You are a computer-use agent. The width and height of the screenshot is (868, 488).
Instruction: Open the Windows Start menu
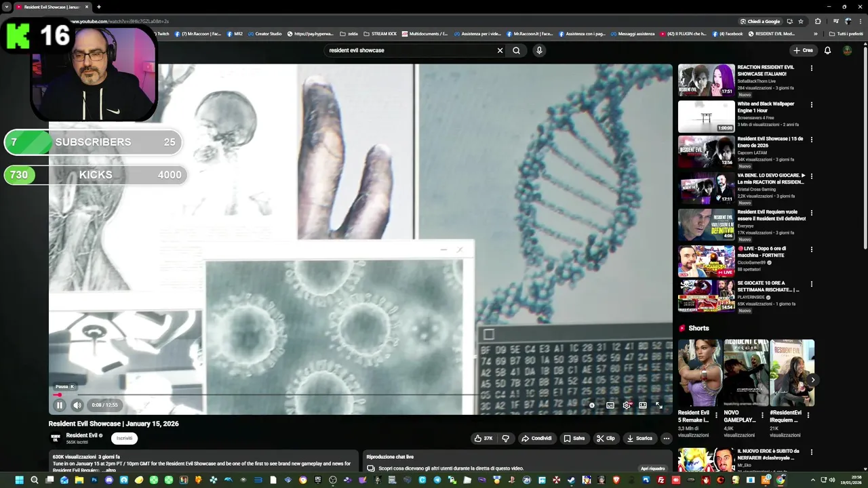(x=19, y=480)
